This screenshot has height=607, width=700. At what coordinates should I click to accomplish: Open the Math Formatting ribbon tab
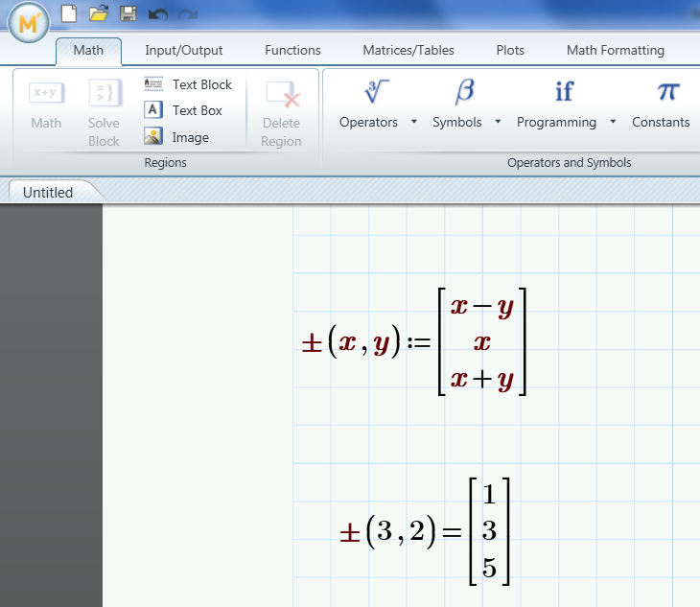pos(615,50)
